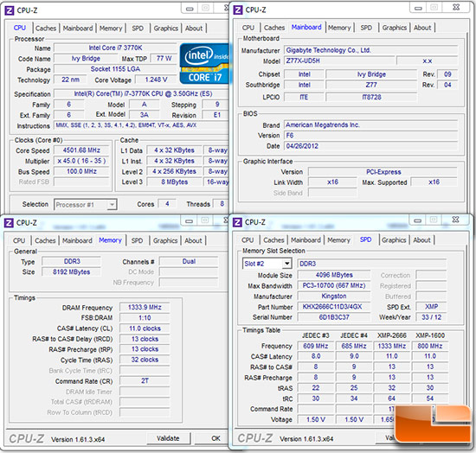Show Memory tab in SPD window
Viewport: 476px width, 453px height.
point(338,239)
